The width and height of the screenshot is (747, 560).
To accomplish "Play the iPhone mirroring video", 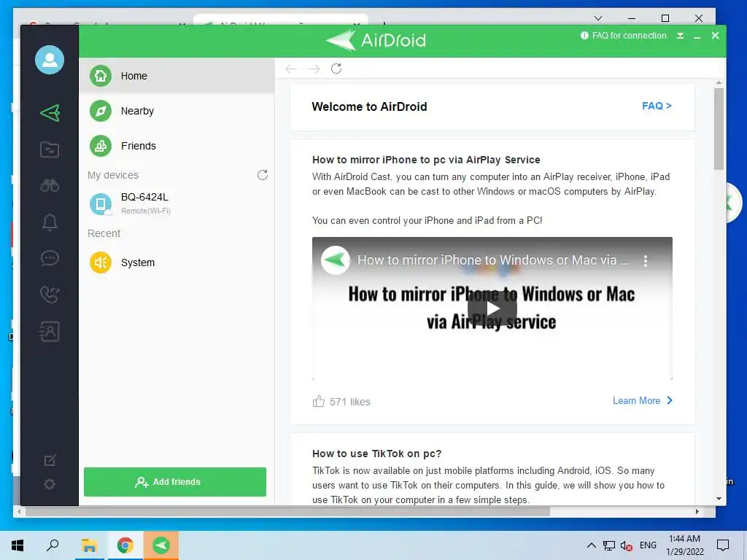I will (492, 308).
